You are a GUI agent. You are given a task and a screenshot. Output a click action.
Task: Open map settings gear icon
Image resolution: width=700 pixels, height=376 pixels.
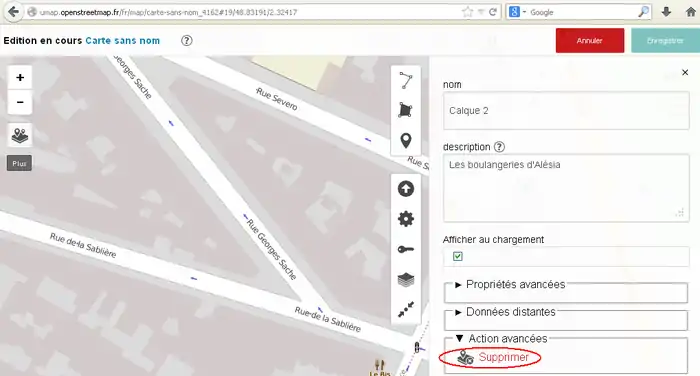click(x=405, y=219)
